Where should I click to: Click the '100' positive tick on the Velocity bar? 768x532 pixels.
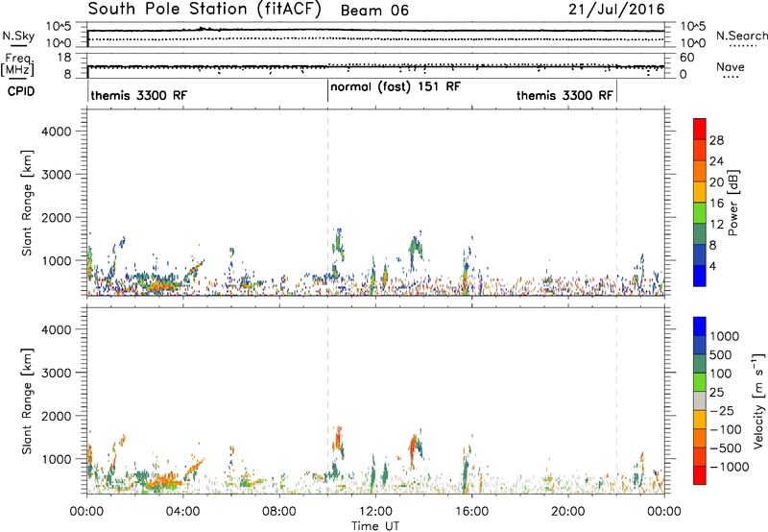pos(720,374)
